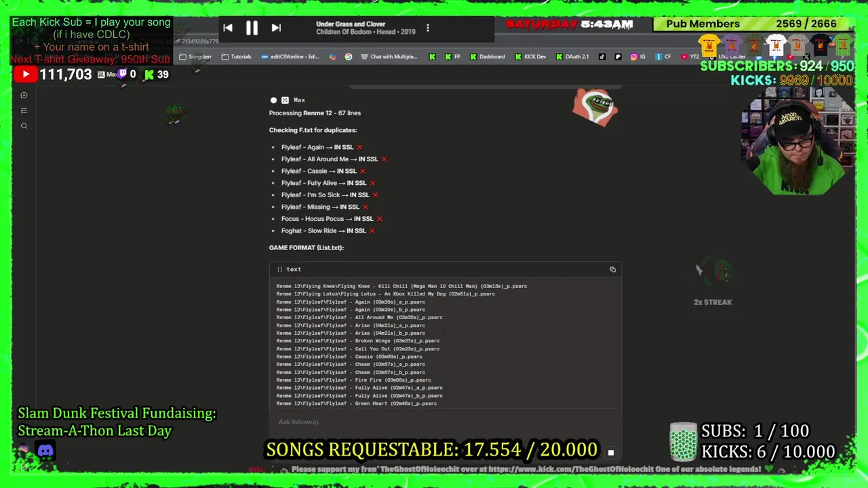Click the dice icon beside Max

click(x=285, y=100)
